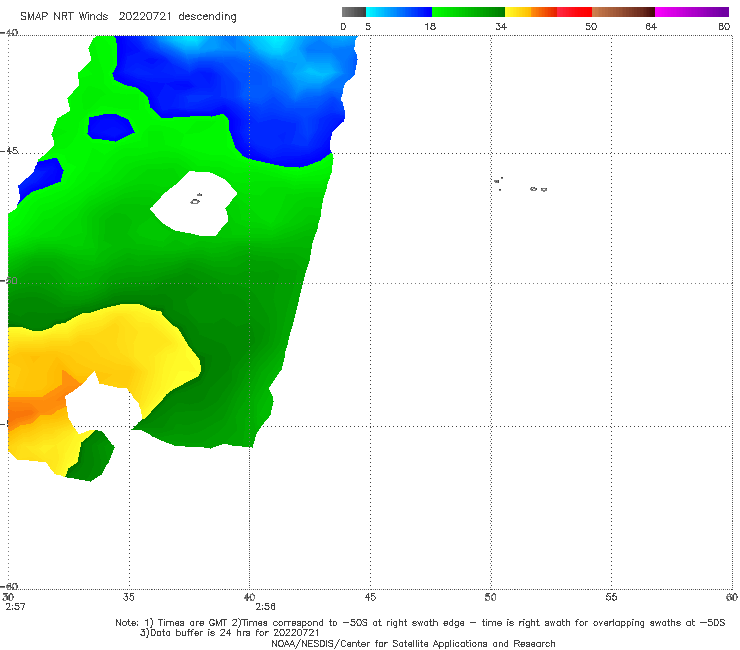Viewport: 740px width, 650px height.
Task: Click the '64' label under the color bar
Action: coord(651,26)
